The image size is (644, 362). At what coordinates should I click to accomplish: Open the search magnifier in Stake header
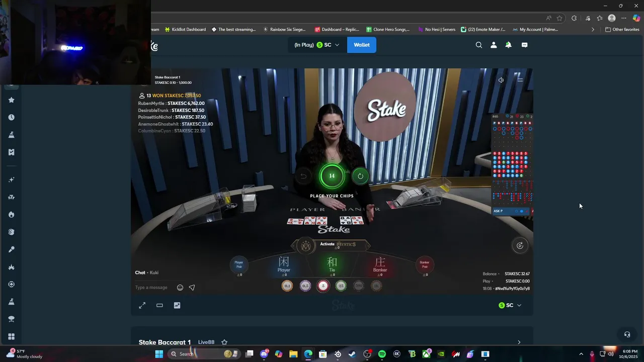click(x=479, y=45)
